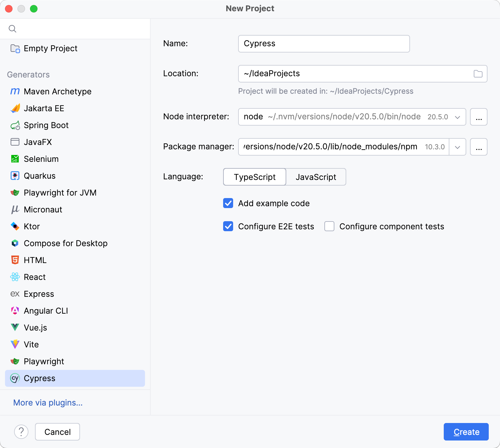
Task: Select the Angular CLI icon
Action: click(15, 311)
